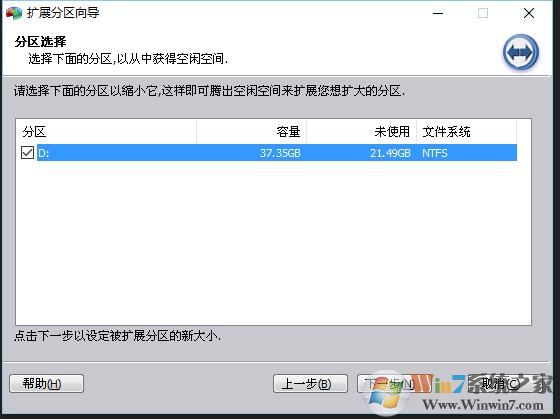Click the greyed-out maximize window button

[x=483, y=13]
